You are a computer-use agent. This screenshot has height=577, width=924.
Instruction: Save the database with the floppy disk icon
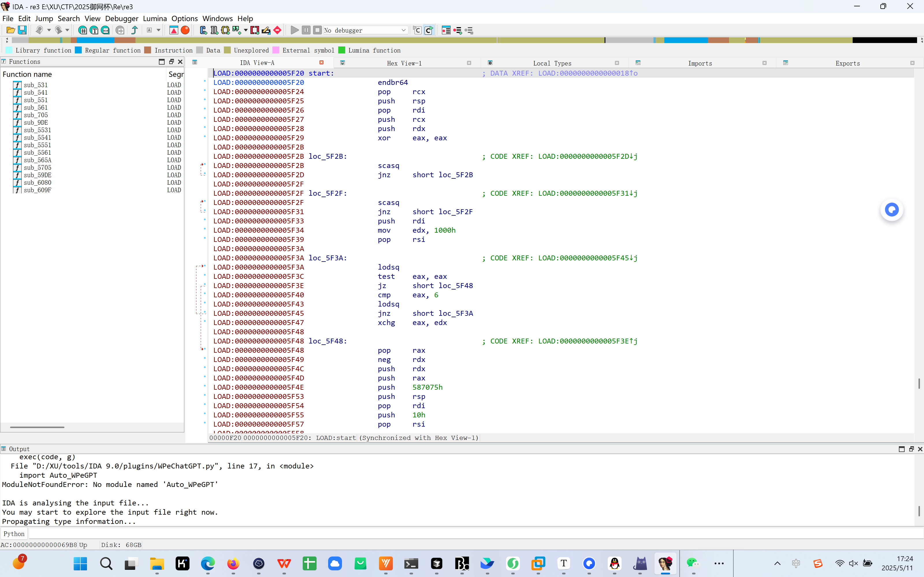tap(23, 30)
